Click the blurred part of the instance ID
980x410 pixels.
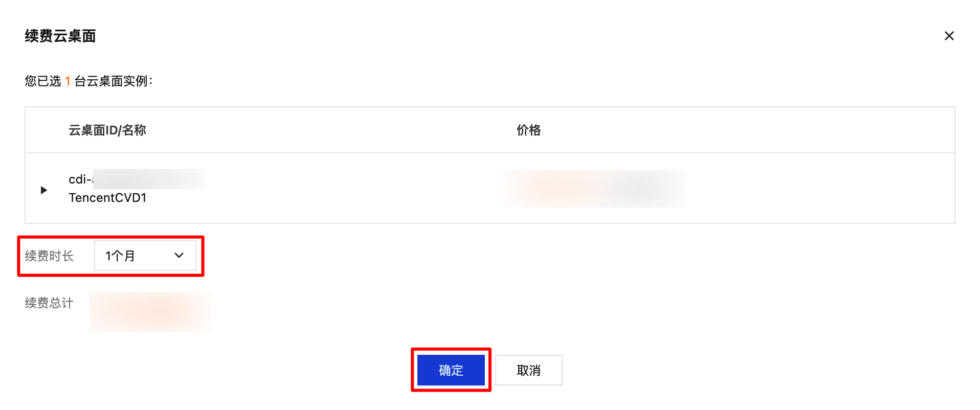coord(148,179)
